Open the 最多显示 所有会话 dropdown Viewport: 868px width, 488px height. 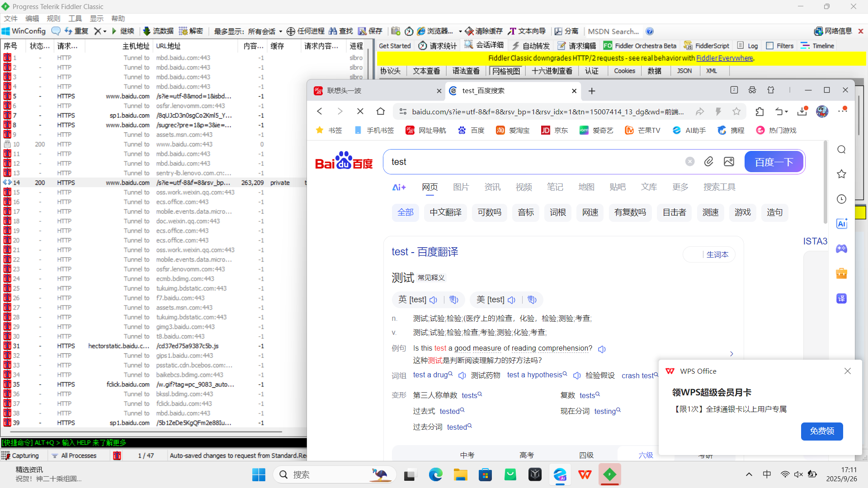click(279, 31)
